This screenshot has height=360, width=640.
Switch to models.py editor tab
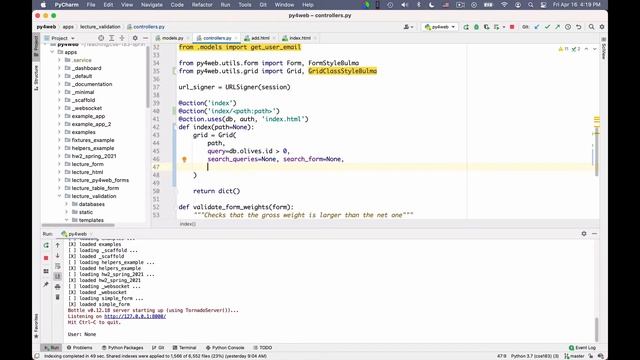[x=172, y=38]
